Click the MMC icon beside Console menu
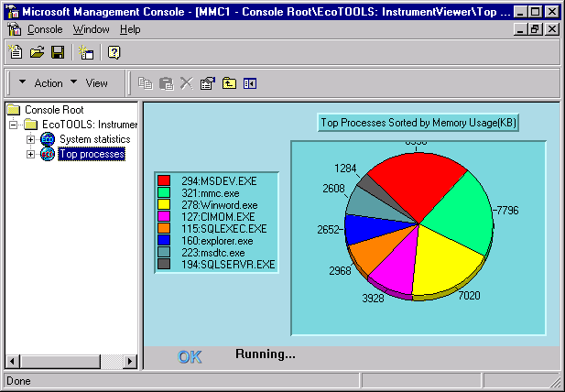The image size is (565, 392). coord(15,29)
